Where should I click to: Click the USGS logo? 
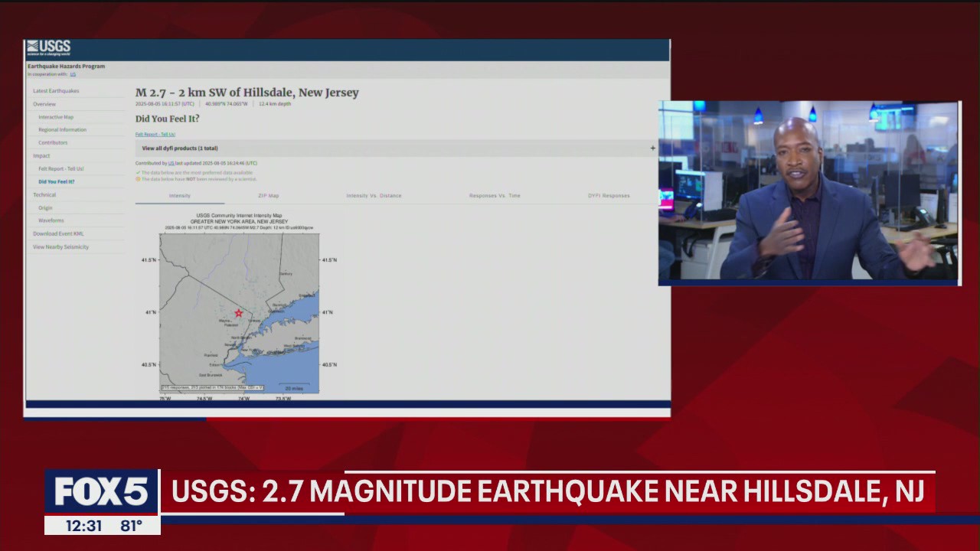point(50,46)
